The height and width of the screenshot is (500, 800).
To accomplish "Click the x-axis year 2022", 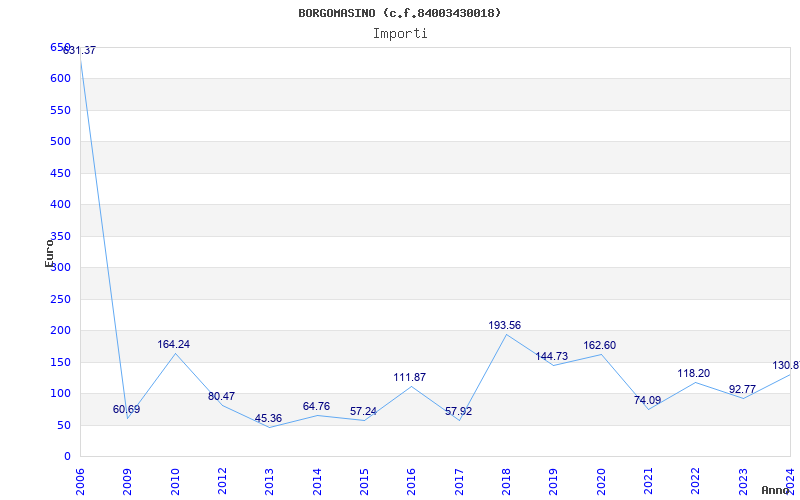I will tap(696, 482).
